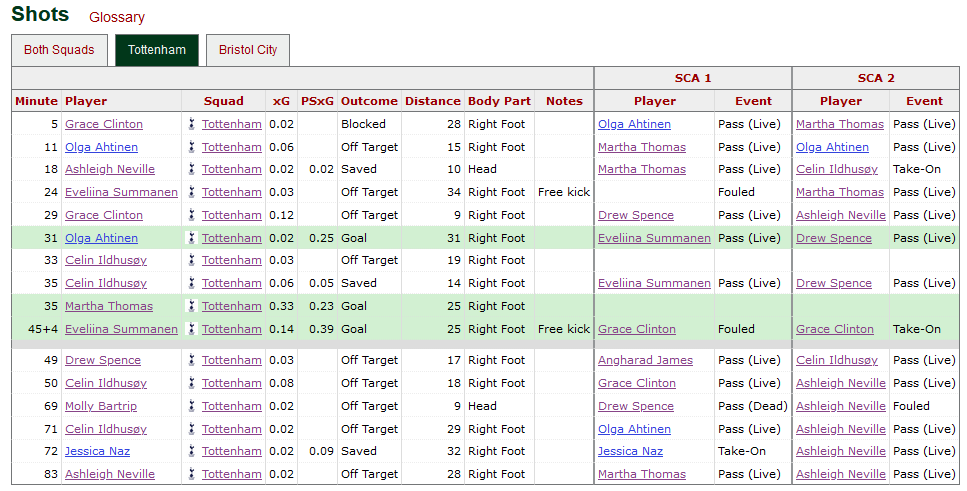Sort table by Minute column header

[36, 101]
